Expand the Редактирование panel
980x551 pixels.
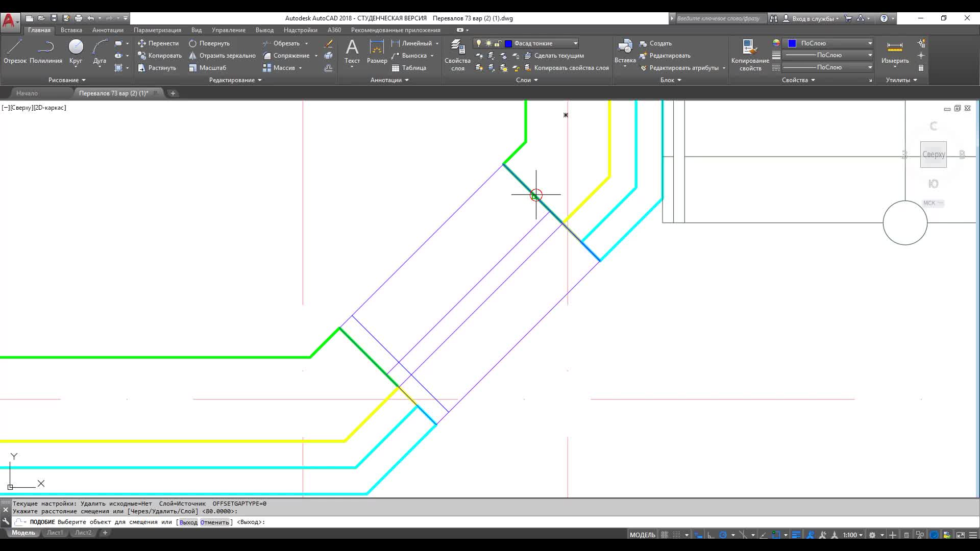click(x=235, y=80)
